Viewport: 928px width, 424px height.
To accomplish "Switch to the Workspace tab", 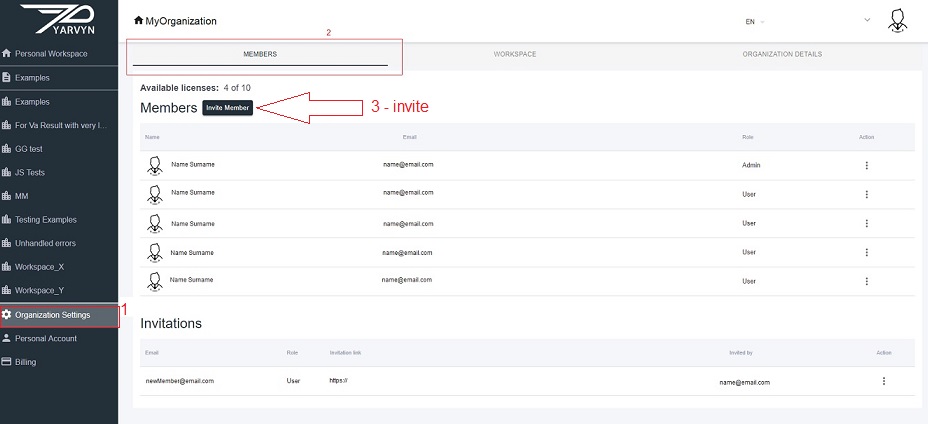I will click(515, 54).
